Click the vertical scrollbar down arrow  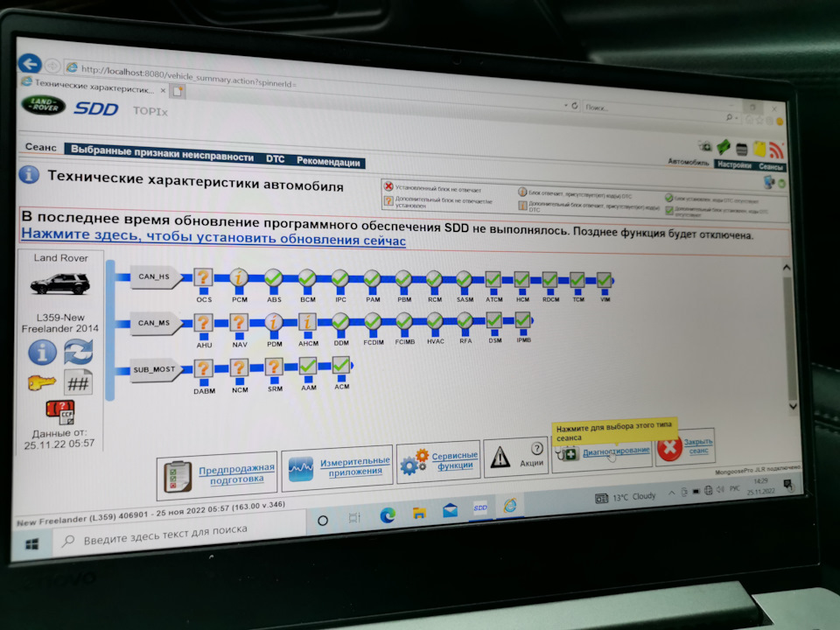click(793, 406)
